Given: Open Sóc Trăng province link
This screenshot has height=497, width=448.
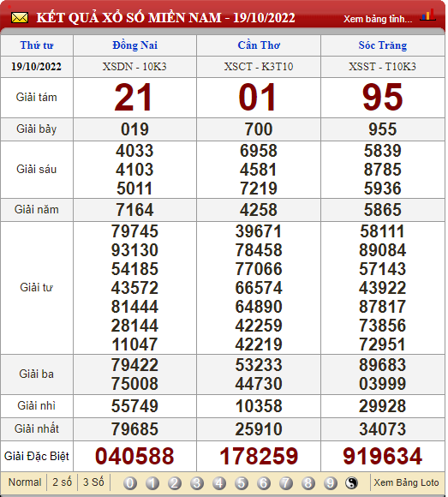Looking at the screenshot, I should [x=383, y=45].
